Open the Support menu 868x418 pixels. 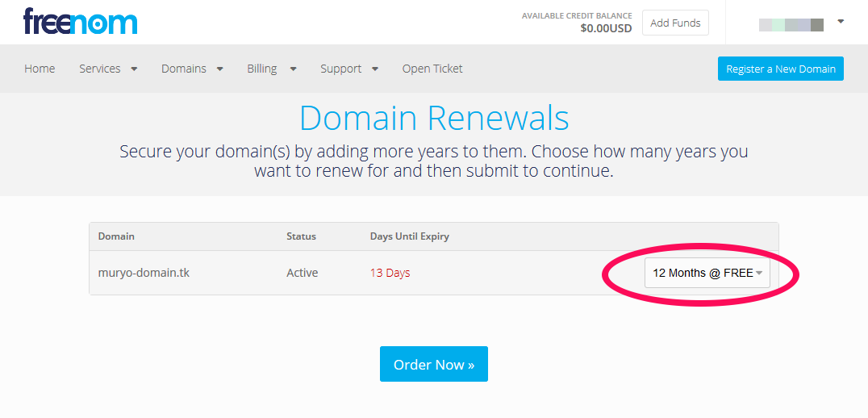(x=349, y=69)
